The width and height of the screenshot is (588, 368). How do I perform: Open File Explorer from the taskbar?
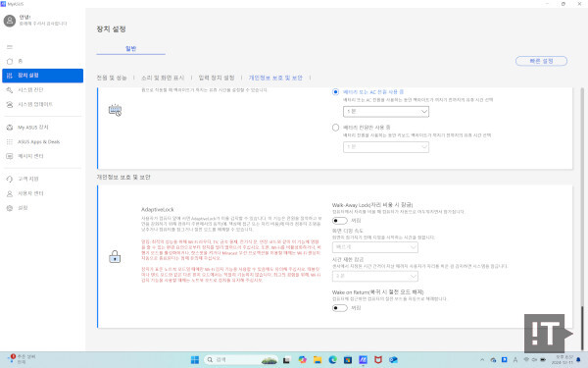[x=318, y=360]
